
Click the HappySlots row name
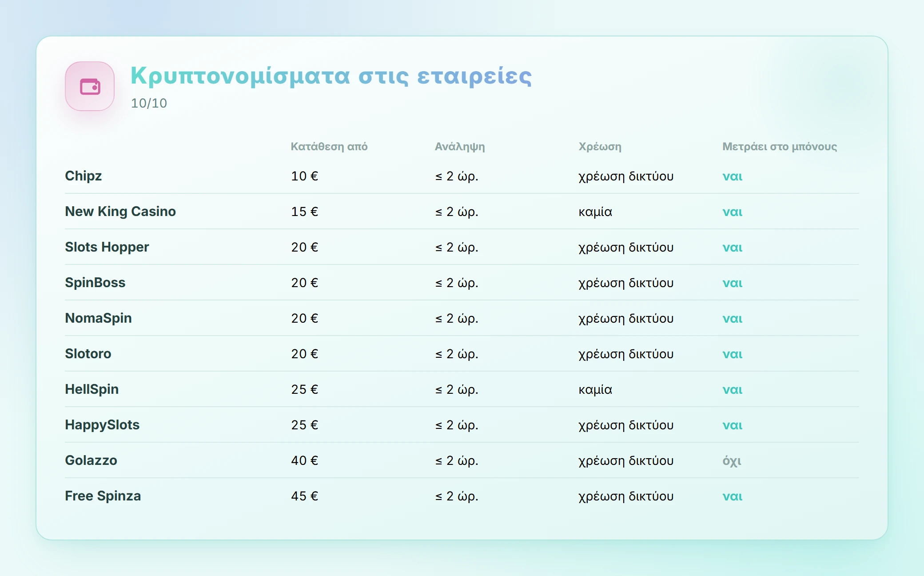tap(102, 425)
